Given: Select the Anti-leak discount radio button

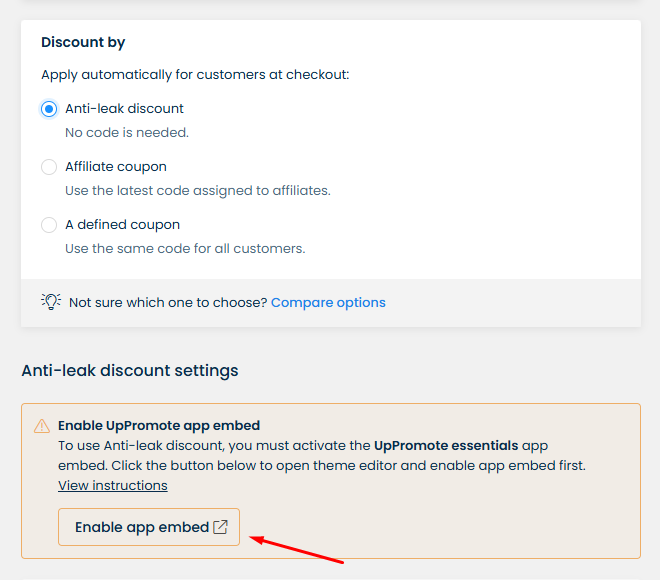Looking at the screenshot, I should coord(49,109).
